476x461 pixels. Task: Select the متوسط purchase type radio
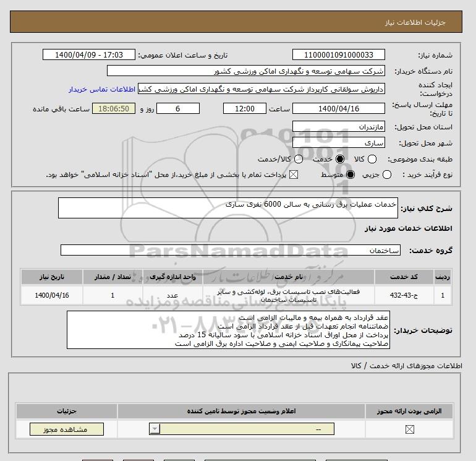pos(351,174)
